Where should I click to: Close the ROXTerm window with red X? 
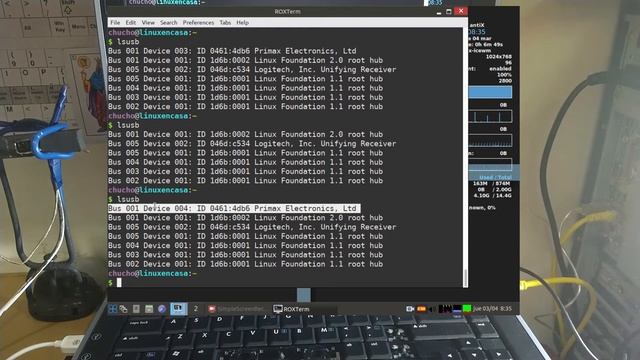(x=461, y=11)
